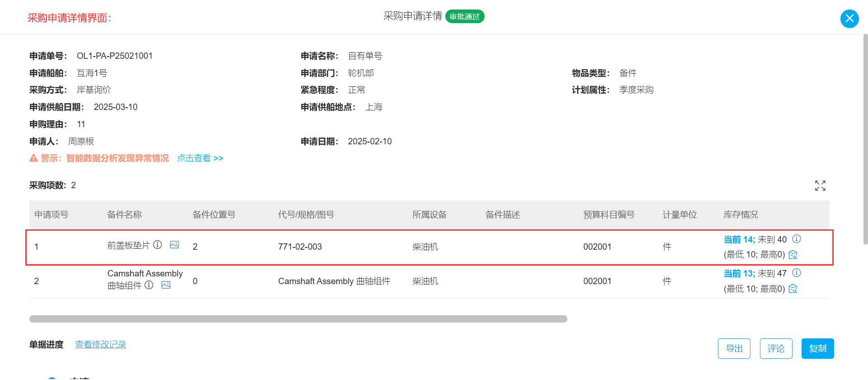868x380 pixels.
Task: Click 岸基询价 purchase method value
Action: [x=94, y=90]
